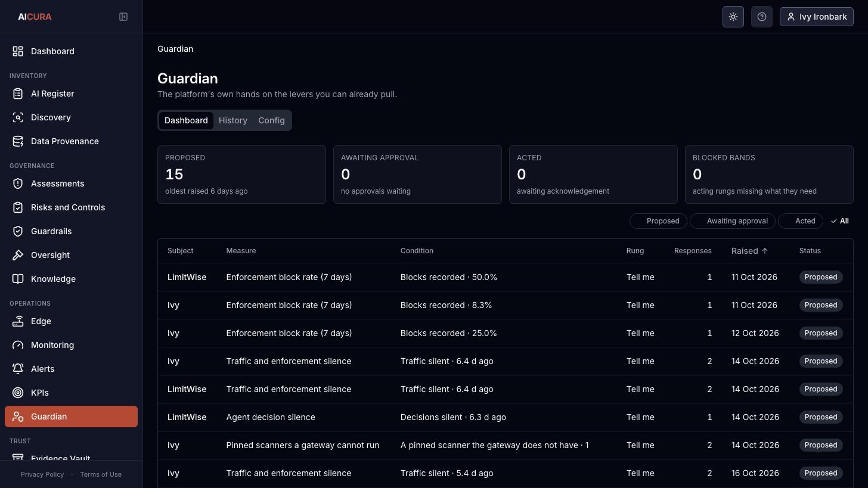
Task: Click the Discovery scan icon
Action: pyautogui.click(x=18, y=117)
